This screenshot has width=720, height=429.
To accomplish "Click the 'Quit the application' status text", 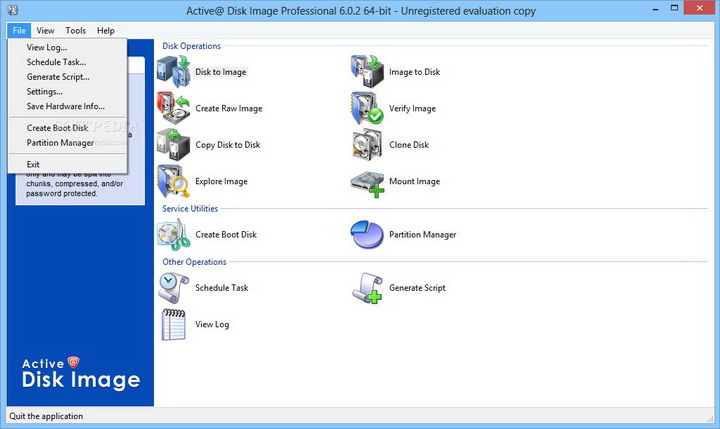I will tap(46, 416).
